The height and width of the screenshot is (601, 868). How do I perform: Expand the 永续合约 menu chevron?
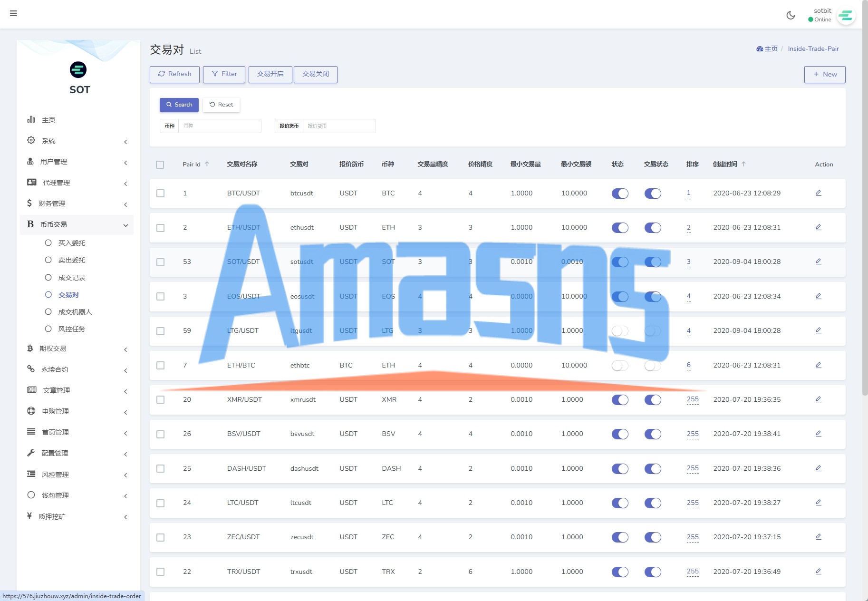click(x=125, y=370)
